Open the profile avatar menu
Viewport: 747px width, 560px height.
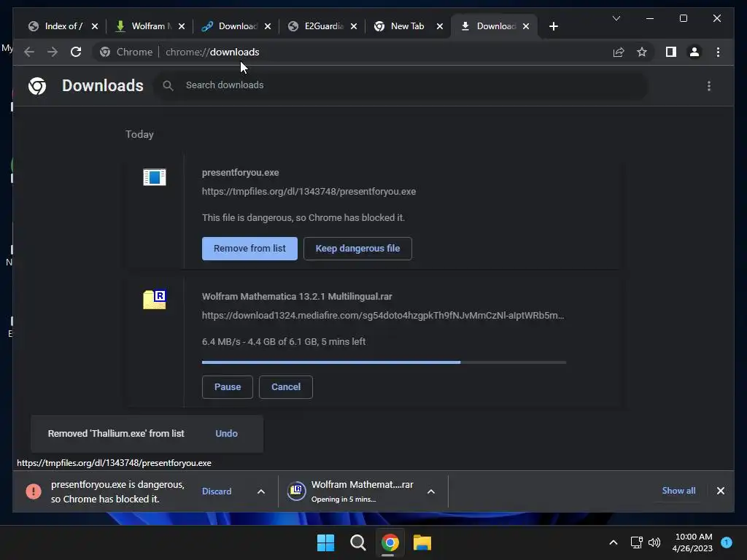(x=694, y=52)
